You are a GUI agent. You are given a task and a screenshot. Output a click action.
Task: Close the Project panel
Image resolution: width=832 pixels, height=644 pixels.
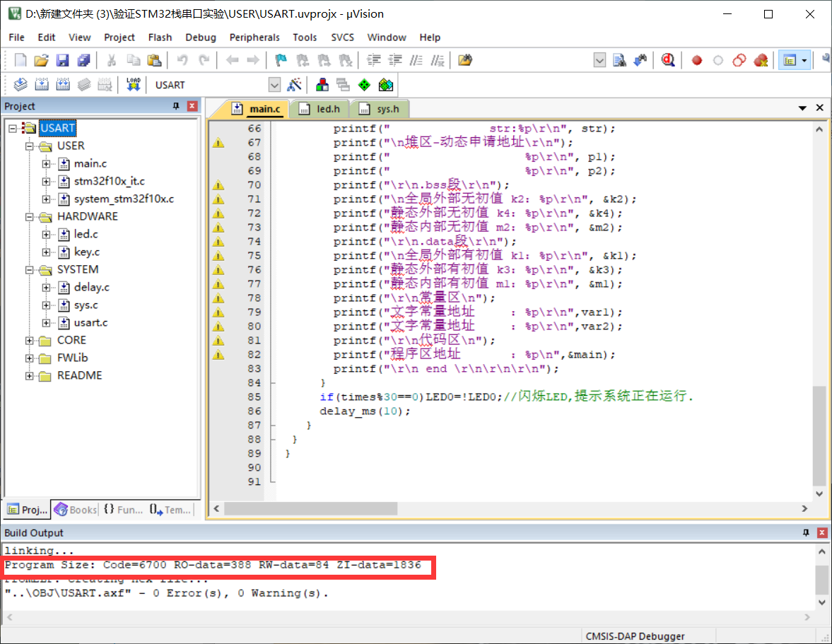tap(192, 106)
